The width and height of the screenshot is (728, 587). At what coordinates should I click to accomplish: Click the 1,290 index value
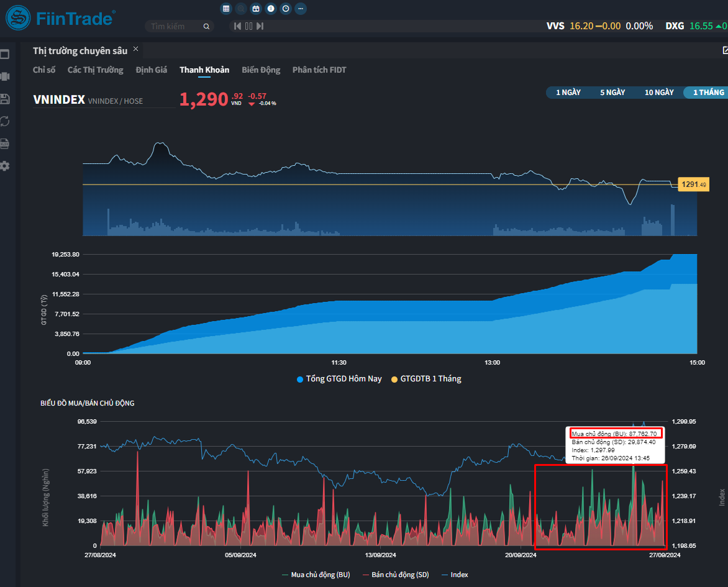(x=204, y=99)
